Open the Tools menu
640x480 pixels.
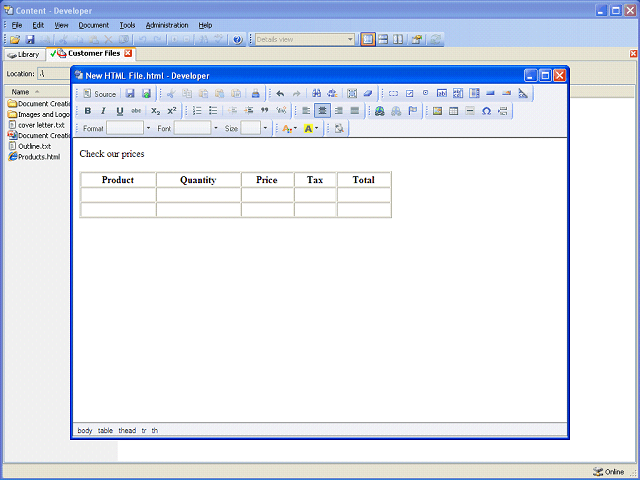point(127,25)
